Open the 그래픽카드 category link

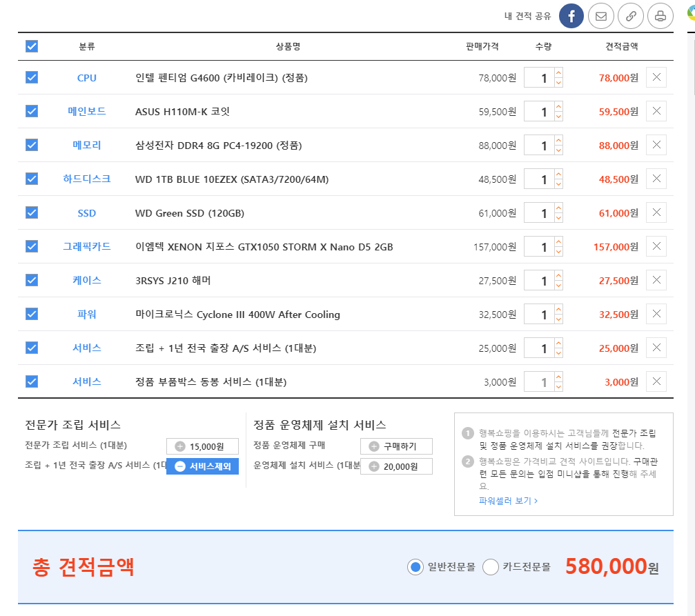tap(86, 246)
